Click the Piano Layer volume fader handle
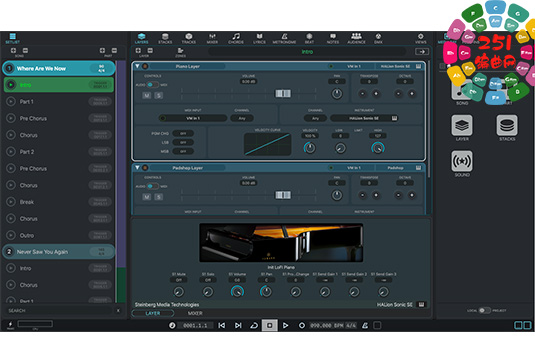535x363 pixels. 283,93
